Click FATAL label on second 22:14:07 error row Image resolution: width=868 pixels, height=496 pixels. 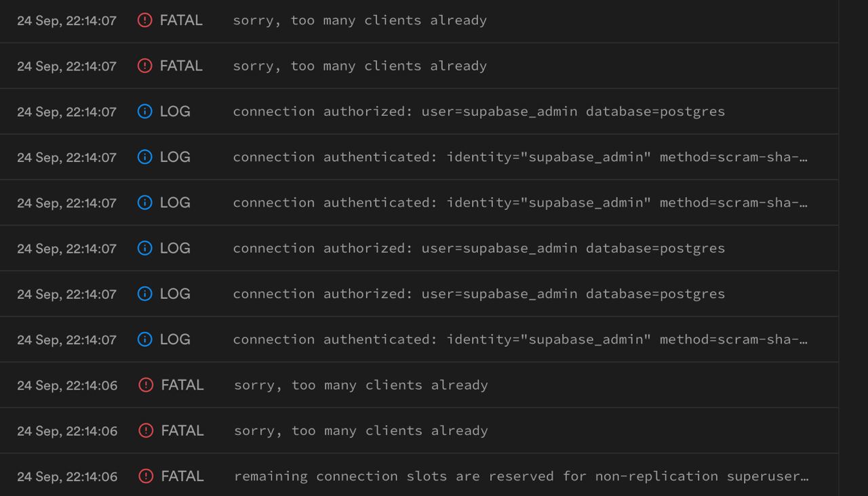pyautogui.click(x=181, y=66)
